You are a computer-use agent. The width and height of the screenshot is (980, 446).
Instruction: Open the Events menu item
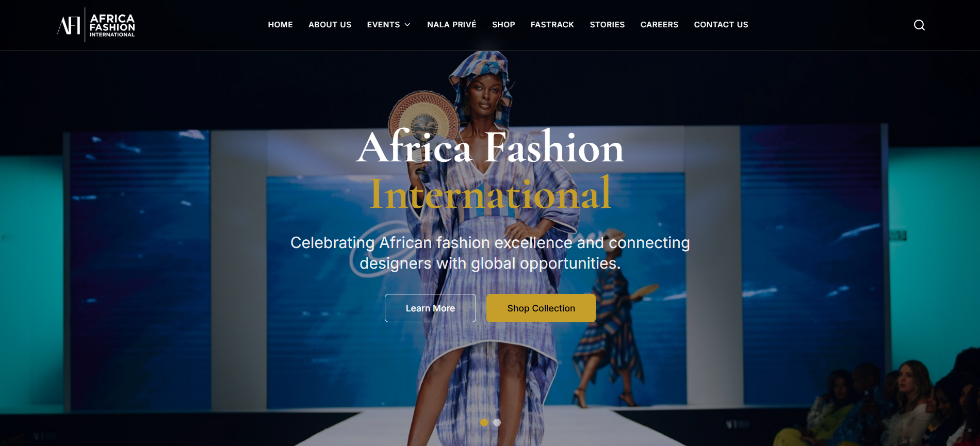point(383,25)
